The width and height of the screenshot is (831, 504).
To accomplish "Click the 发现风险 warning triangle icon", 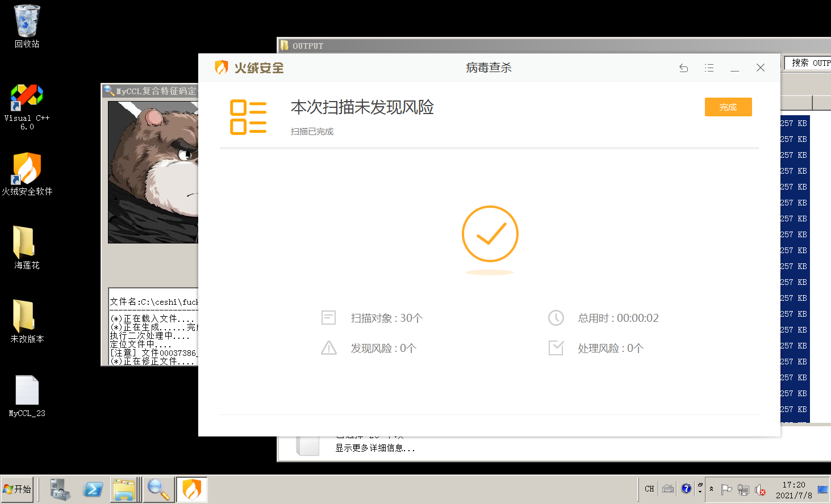I will pos(329,348).
